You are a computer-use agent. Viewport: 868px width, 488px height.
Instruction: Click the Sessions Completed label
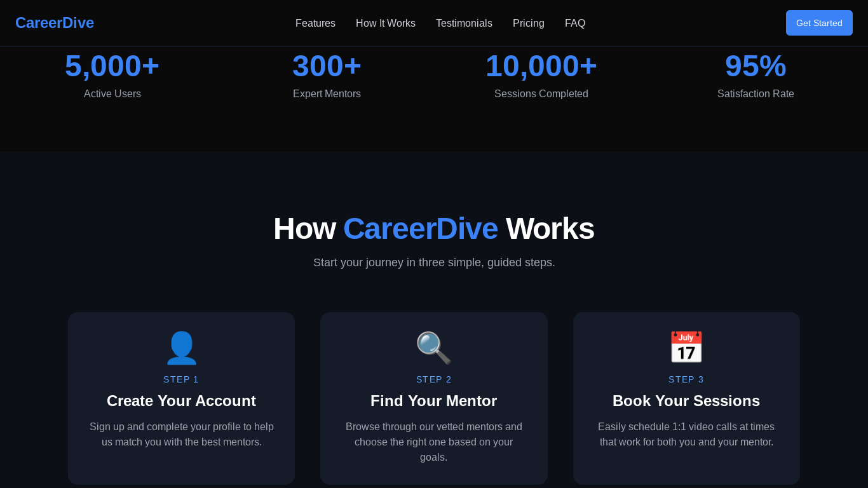tap(541, 94)
